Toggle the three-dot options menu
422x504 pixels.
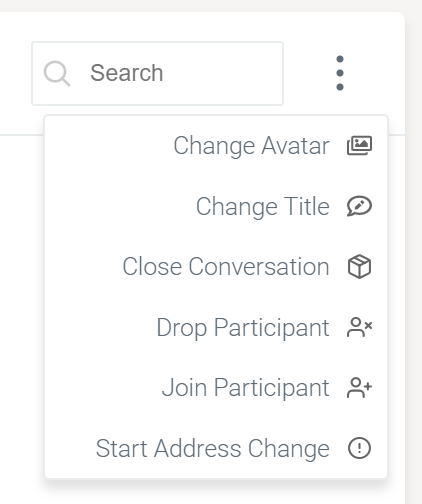click(x=340, y=73)
